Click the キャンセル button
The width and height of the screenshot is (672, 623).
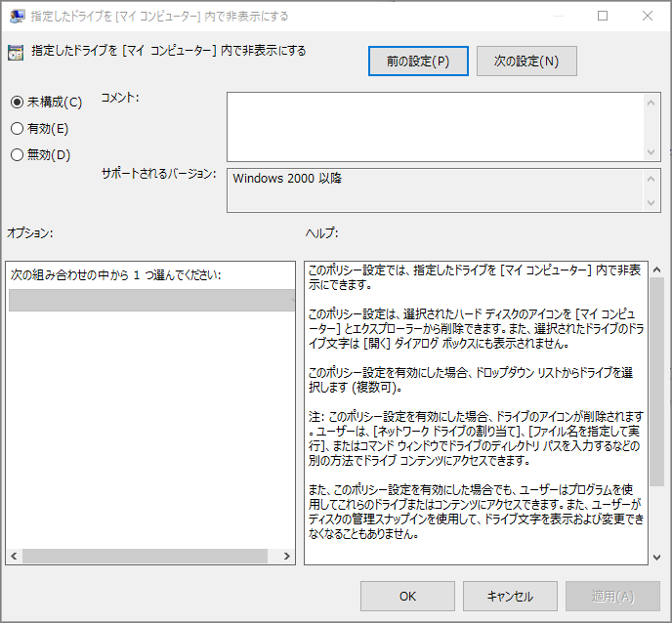[511, 597]
